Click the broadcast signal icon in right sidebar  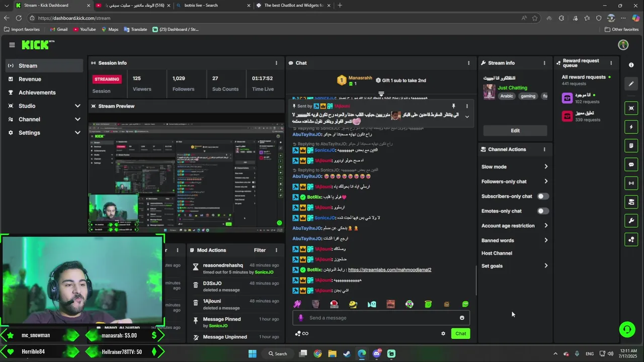(631, 183)
